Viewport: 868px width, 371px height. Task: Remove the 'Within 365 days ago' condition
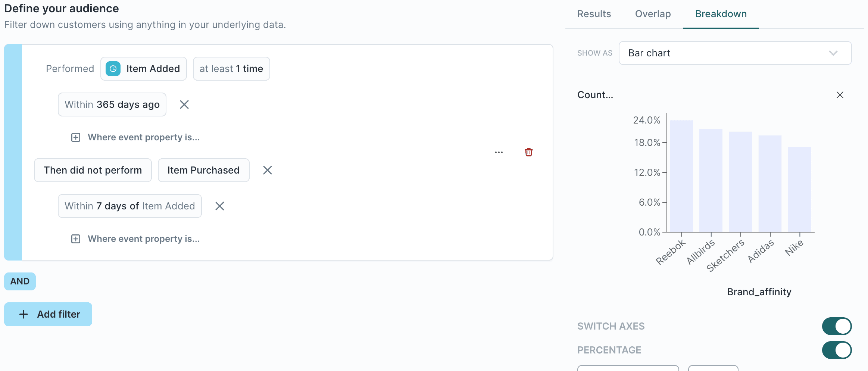pos(184,105)
